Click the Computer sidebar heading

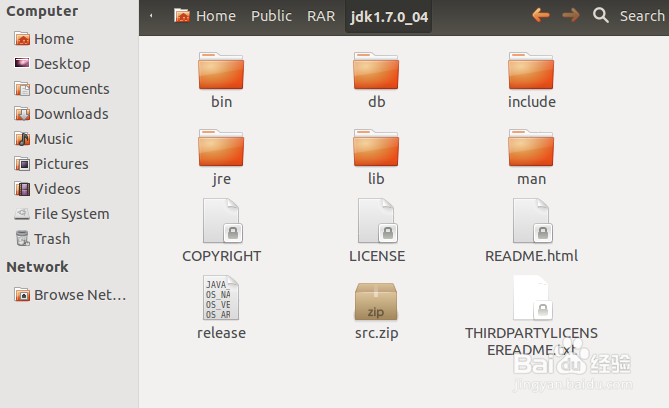[x=42, y=11]
